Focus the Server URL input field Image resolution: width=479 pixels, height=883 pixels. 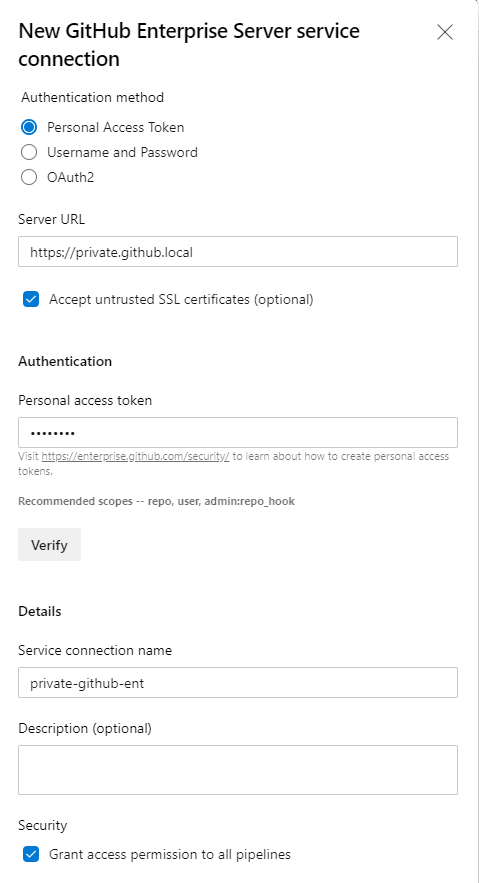click(x=238, y=252)
